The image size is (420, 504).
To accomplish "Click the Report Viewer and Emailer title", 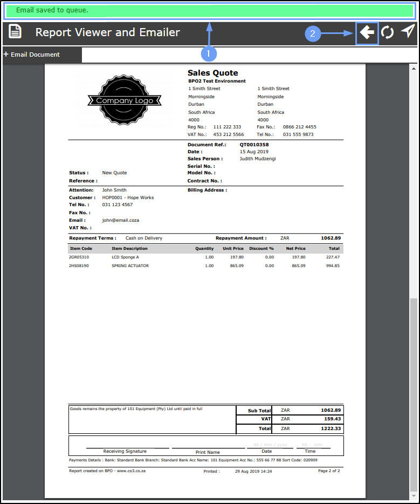I will tap(108, 32).
